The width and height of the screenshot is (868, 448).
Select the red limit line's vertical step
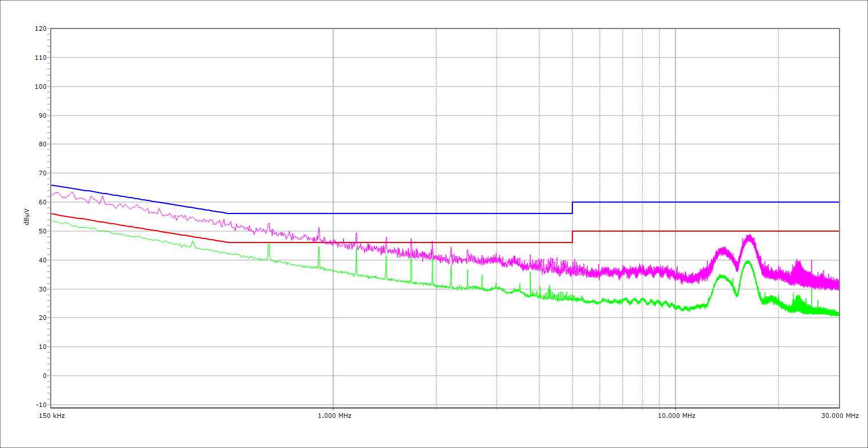click(572, 237)
